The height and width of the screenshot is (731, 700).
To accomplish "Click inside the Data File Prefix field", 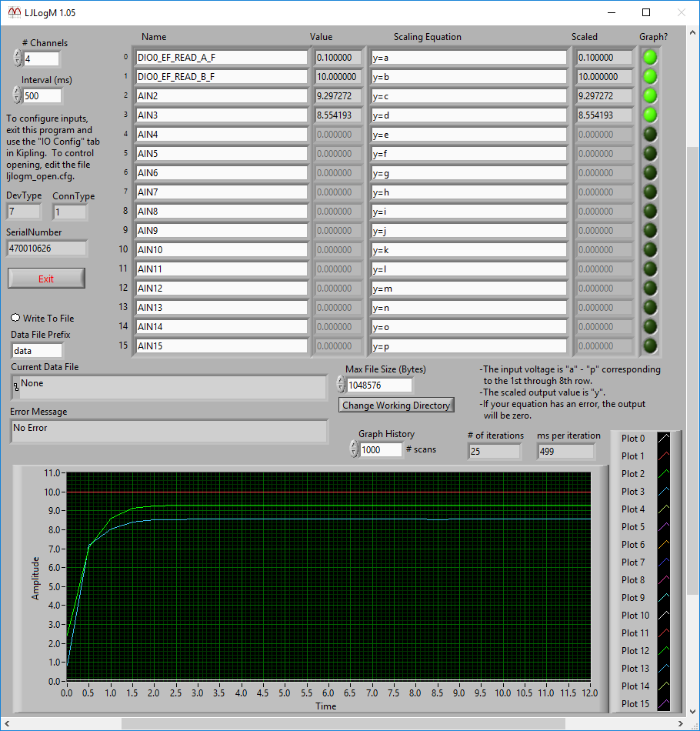I will tap(36, 350).
